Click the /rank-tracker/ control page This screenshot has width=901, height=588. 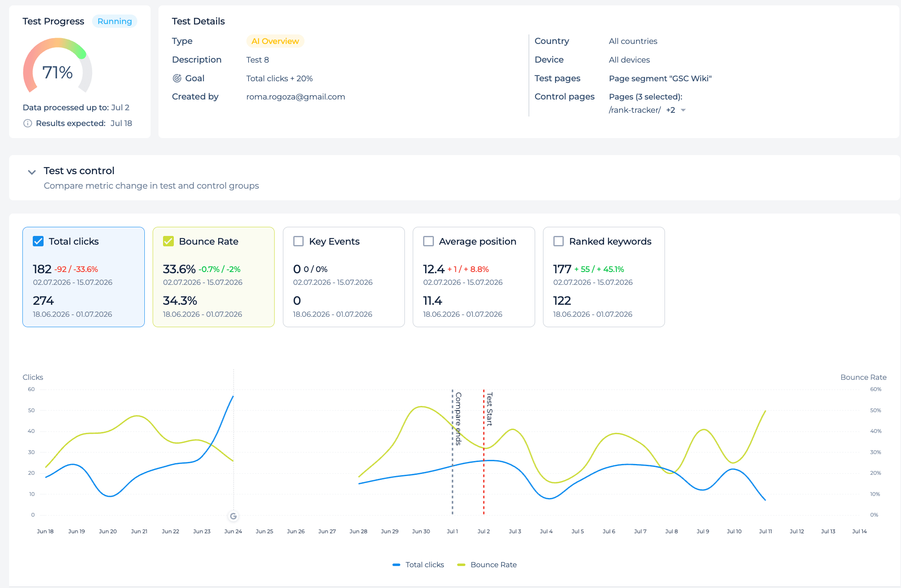[x=635, y=110]
